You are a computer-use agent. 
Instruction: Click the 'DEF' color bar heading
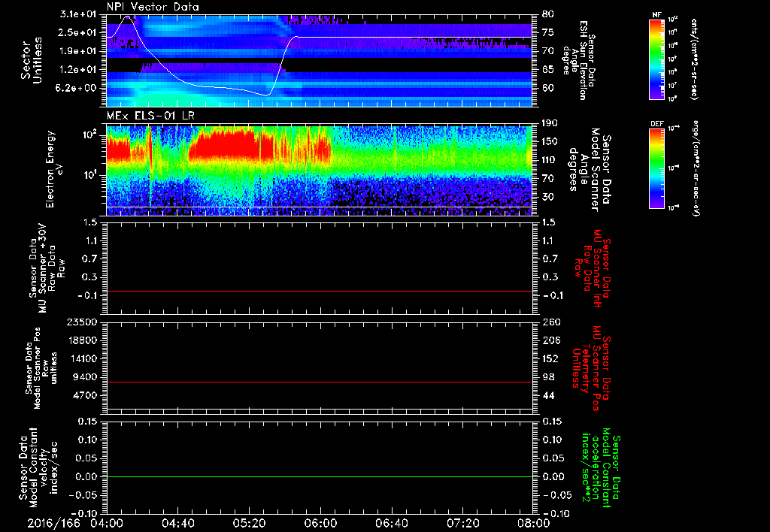(x=657, y=125)
